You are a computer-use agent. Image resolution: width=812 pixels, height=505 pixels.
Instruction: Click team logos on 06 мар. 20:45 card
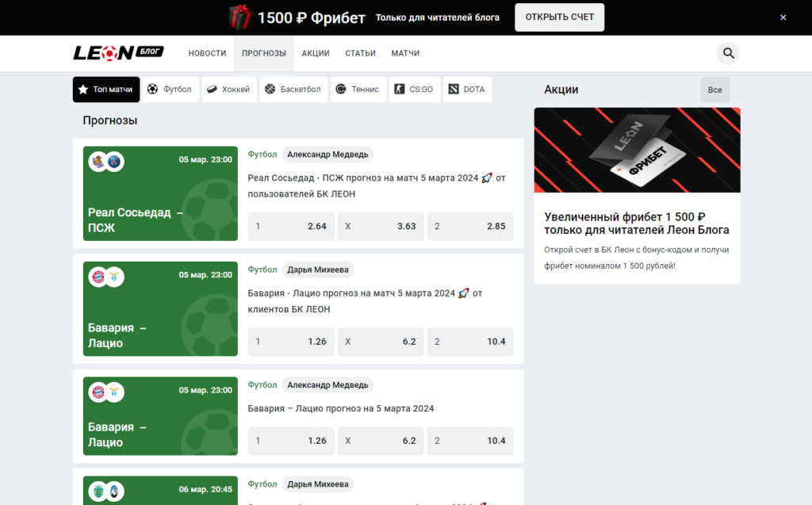click(x=106, y=491)
